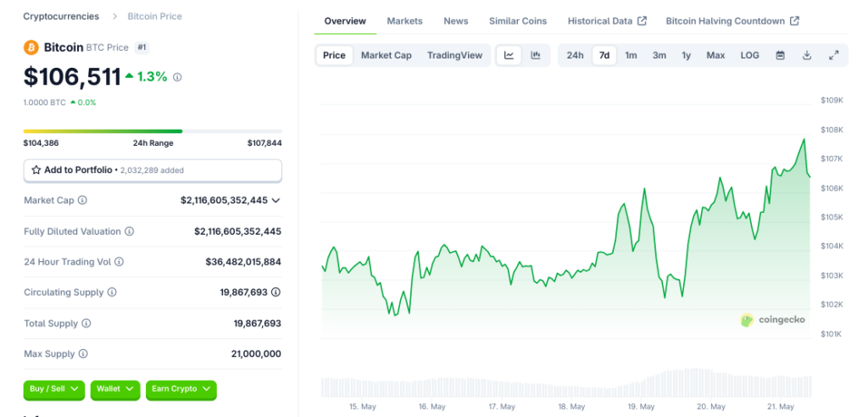Open the Overview tab
The image size is (868, 417).
click(x=346, y=21)
